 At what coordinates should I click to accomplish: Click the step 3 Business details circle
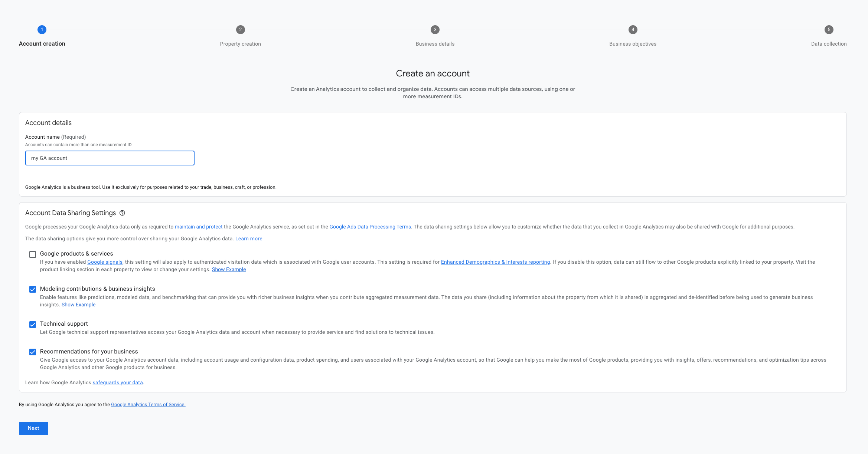pyautogui.click(x=435, y=30)
